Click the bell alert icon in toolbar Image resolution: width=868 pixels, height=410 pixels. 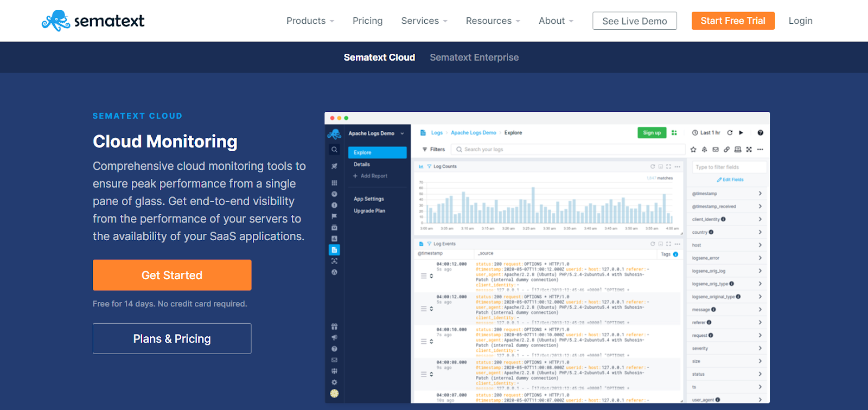(x=704, y=150)
